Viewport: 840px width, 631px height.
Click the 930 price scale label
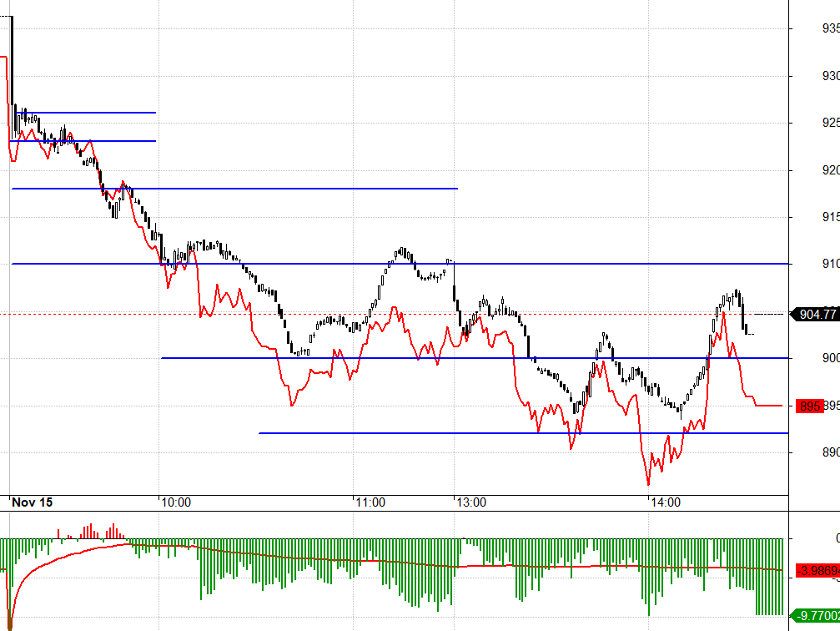(831, 76)
